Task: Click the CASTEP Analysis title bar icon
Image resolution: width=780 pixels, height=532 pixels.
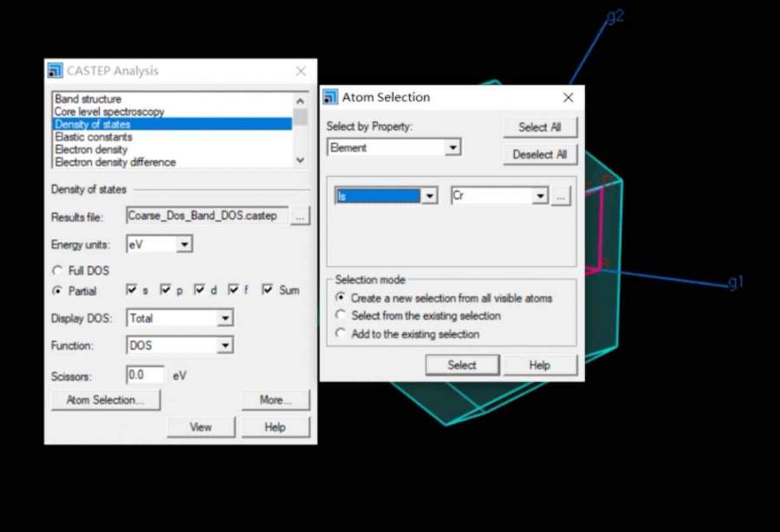Action: click(x=55, y=71)
